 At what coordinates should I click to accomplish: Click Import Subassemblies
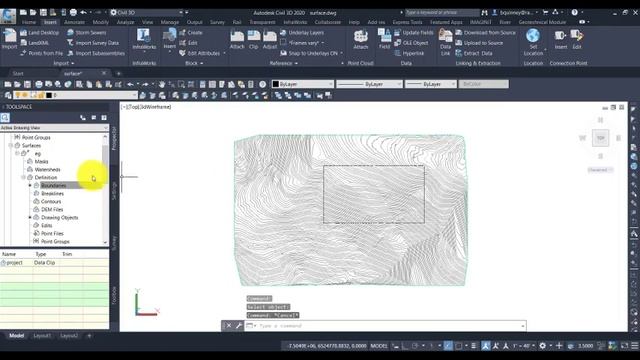click(96, 53)
